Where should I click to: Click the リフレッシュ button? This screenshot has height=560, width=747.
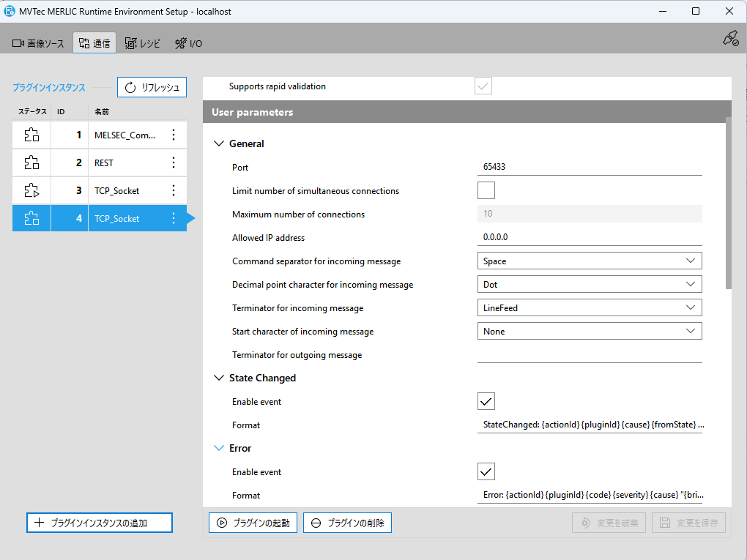coord(152,87)
